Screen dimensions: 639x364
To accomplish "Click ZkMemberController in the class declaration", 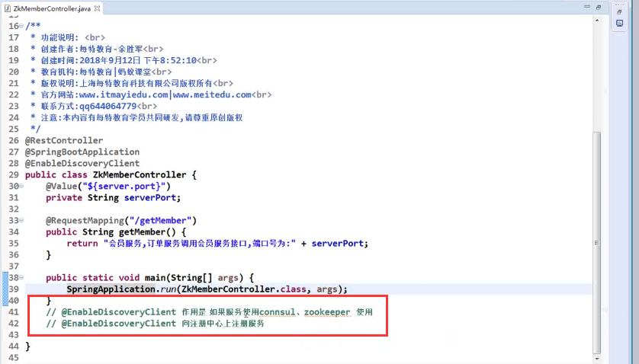I will coord(140,174).
